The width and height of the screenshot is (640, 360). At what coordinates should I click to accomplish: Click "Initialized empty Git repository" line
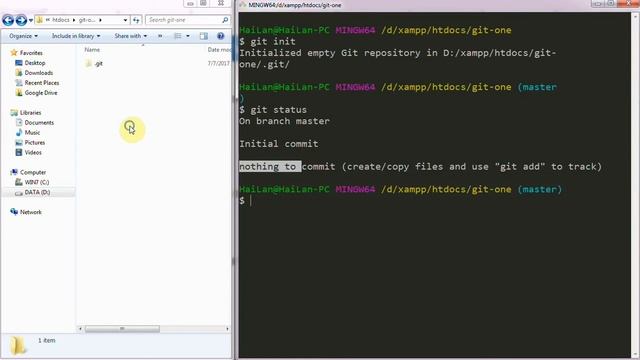pos(398,53)
